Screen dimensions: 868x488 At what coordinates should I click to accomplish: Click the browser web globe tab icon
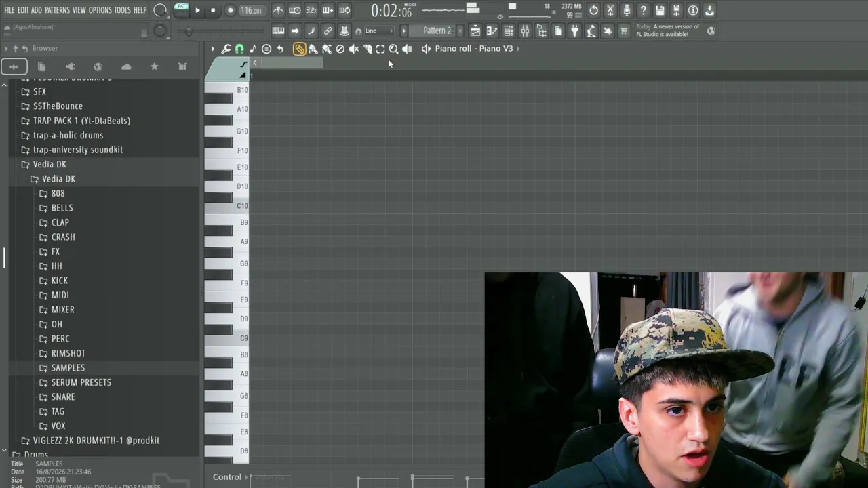(x=98, y=66)
